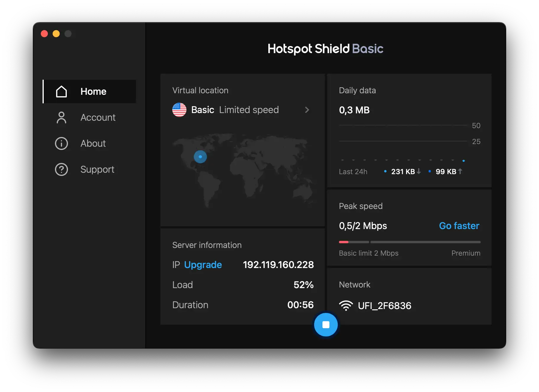Click the US flag in Virtual location
This screenshot has width=539, height=392.
(179, 110)
